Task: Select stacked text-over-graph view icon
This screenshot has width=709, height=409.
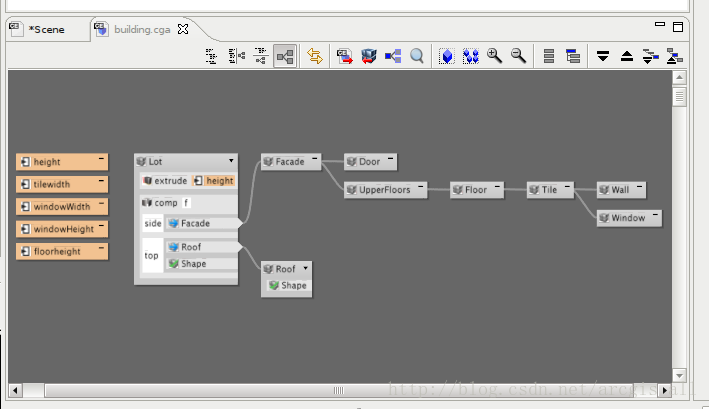Action: tap(261, 56)
